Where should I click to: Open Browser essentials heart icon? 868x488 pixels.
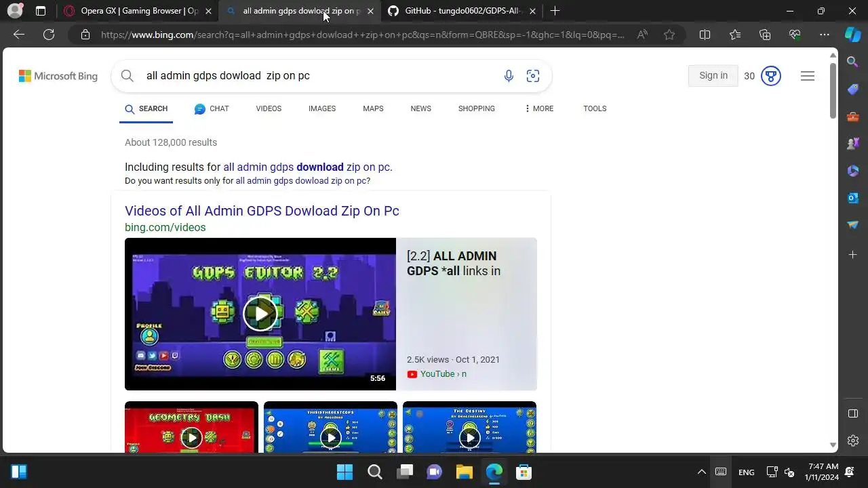795,35
